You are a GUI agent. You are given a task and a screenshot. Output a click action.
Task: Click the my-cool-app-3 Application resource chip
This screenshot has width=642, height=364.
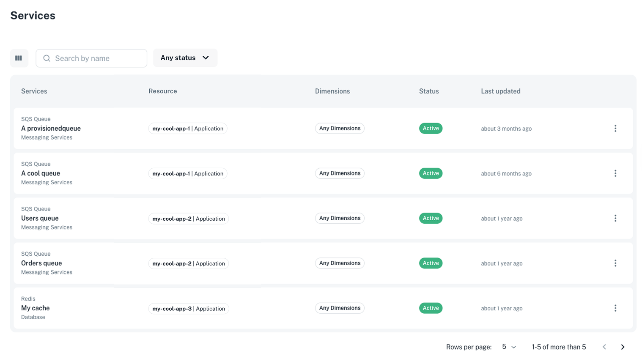[x=188, y=308]
